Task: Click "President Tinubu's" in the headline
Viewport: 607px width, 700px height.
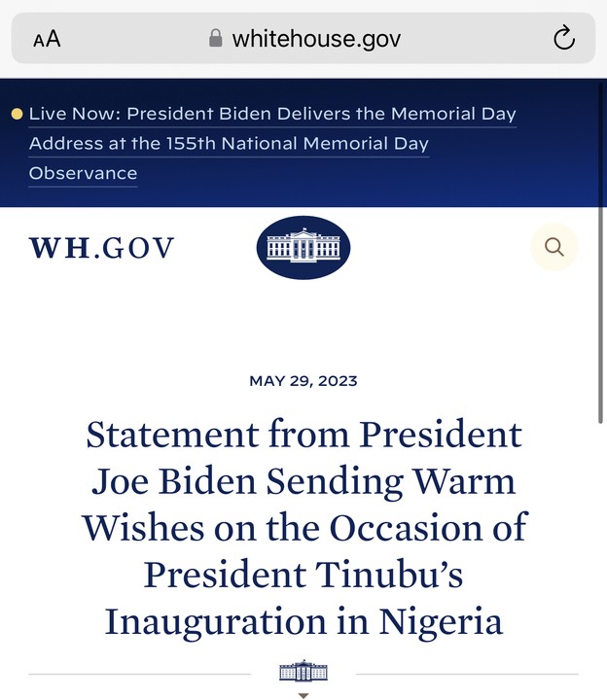Action: [303, 574]
